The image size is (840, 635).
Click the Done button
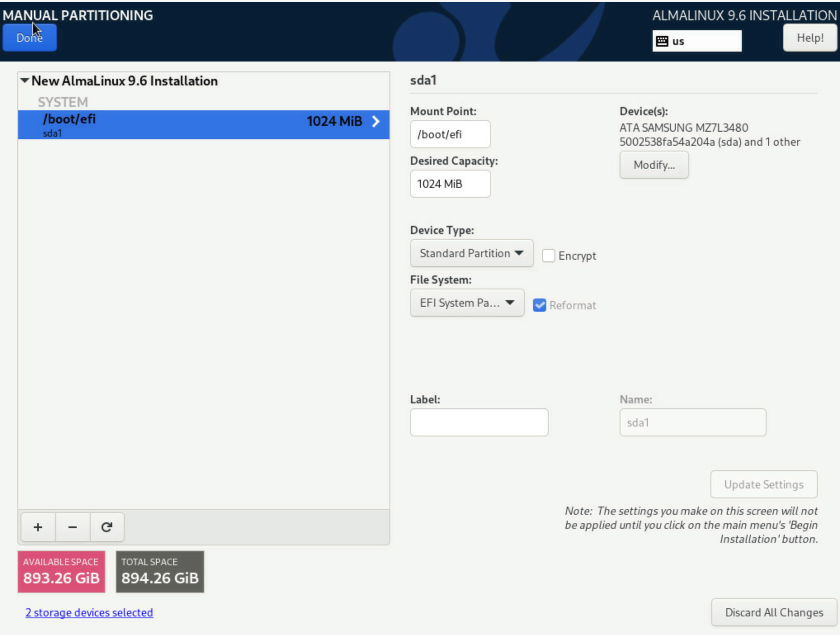(29, 38)
